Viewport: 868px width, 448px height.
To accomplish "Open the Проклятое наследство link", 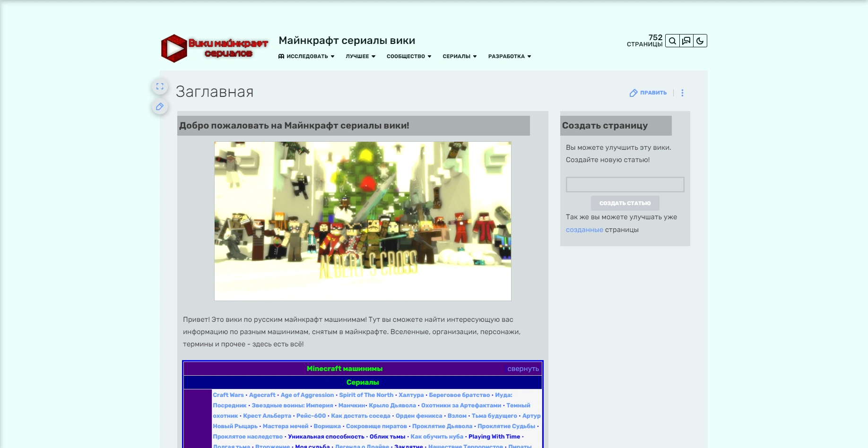I will click(x=248, y=437).
